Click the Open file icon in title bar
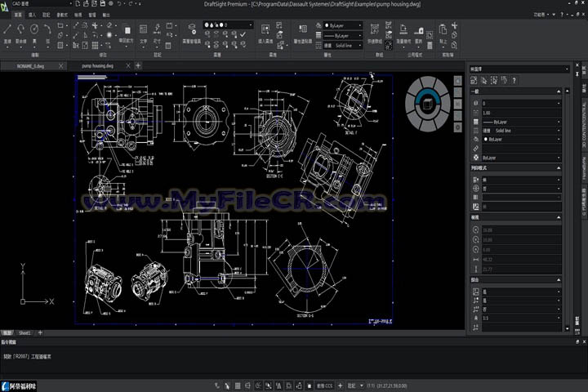Screen dimensions: 588x392 [x=86, y=4]
